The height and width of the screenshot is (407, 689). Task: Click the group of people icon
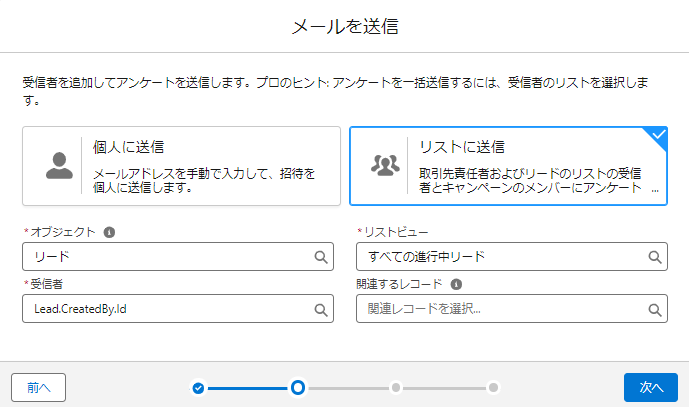[x=385, y=166]
